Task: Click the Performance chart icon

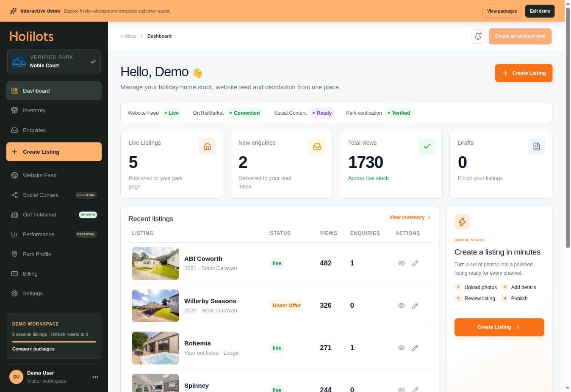Action: 14,235
